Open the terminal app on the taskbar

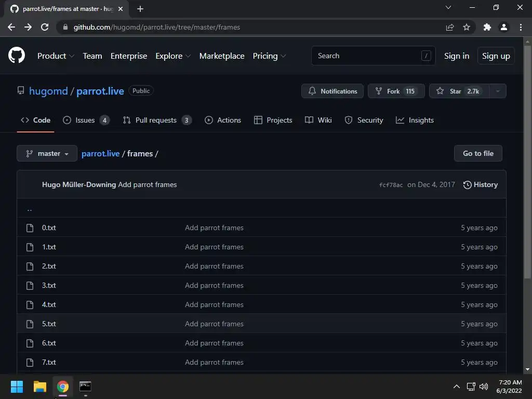pyautogui.click(x=85, y=387)
